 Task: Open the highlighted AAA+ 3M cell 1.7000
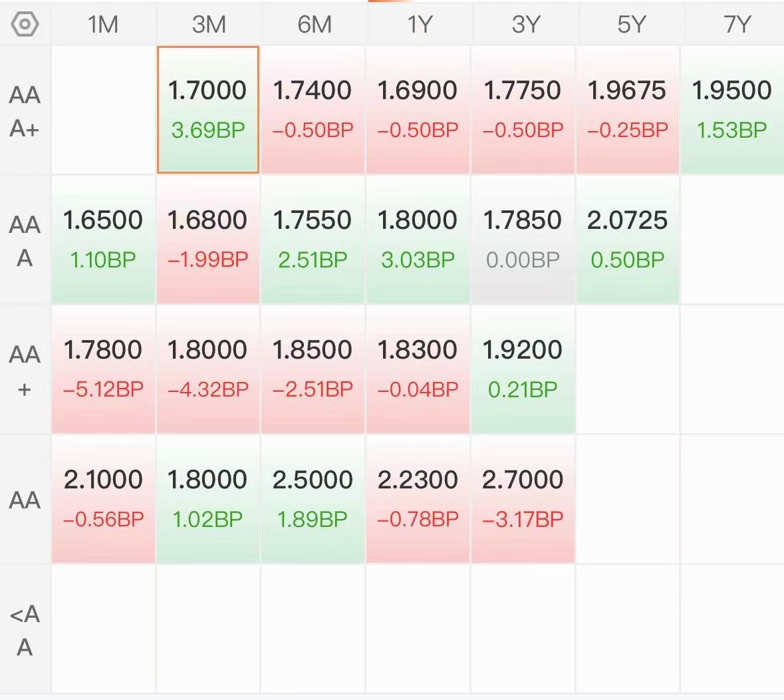click(208, 110)
